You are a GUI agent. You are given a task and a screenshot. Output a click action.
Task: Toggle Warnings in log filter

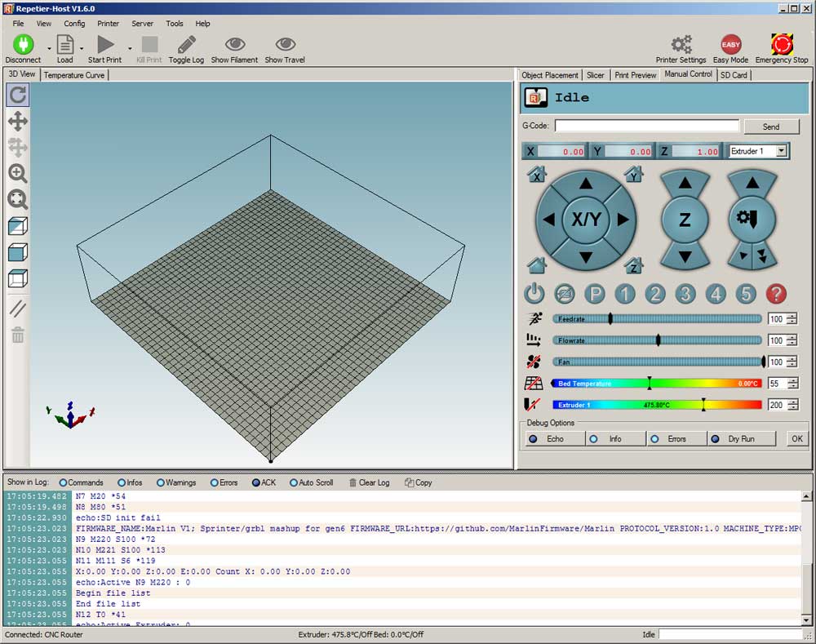[x=176, y=482]
